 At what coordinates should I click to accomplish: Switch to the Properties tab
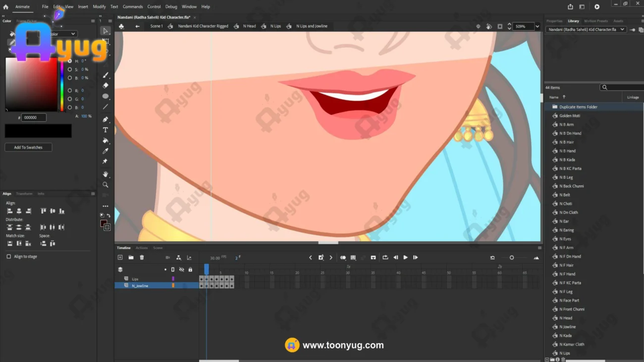pyautogui.click(x=554, y=21)
